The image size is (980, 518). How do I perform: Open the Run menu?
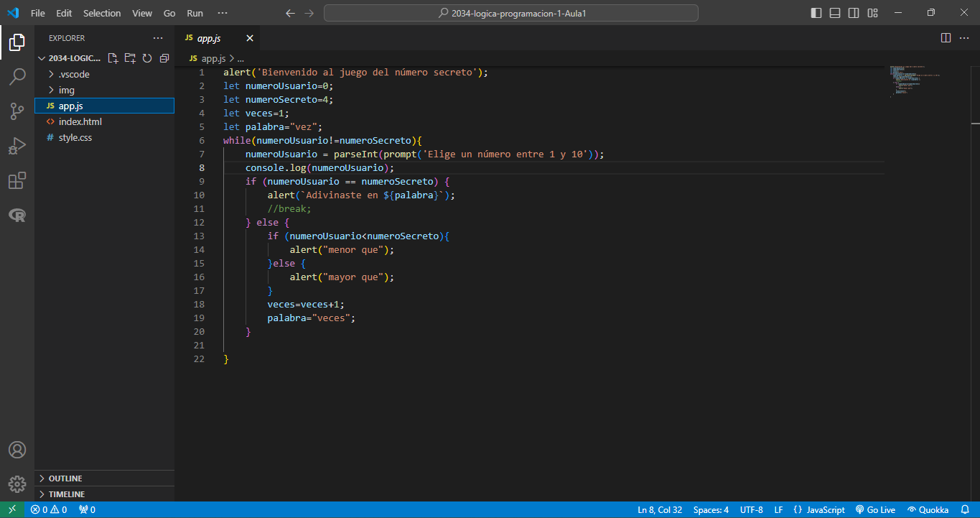click(x=195, y=13)
